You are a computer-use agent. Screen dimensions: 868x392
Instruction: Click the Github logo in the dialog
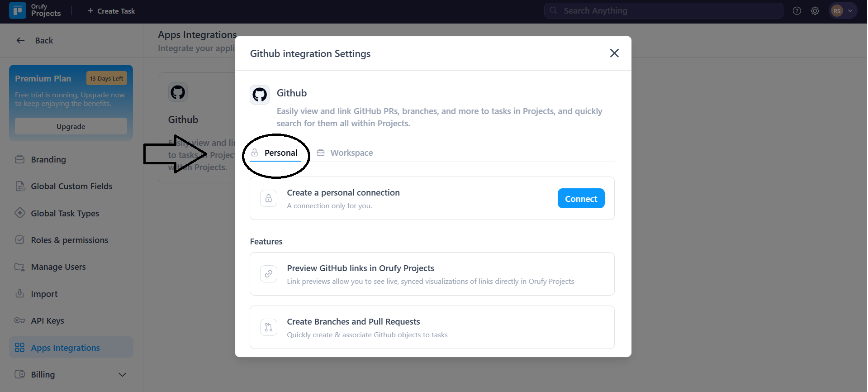tap(260, 95)
